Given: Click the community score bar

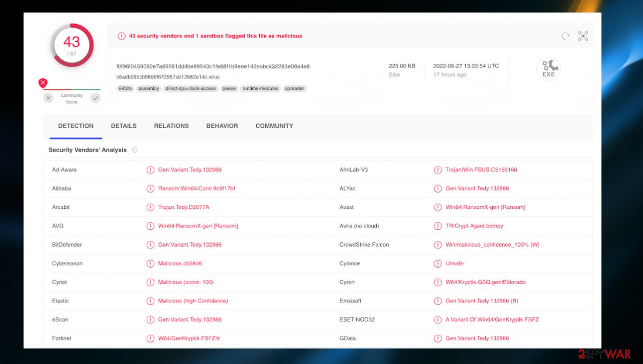Looking at the screenshot, I should tap(72, 89).
